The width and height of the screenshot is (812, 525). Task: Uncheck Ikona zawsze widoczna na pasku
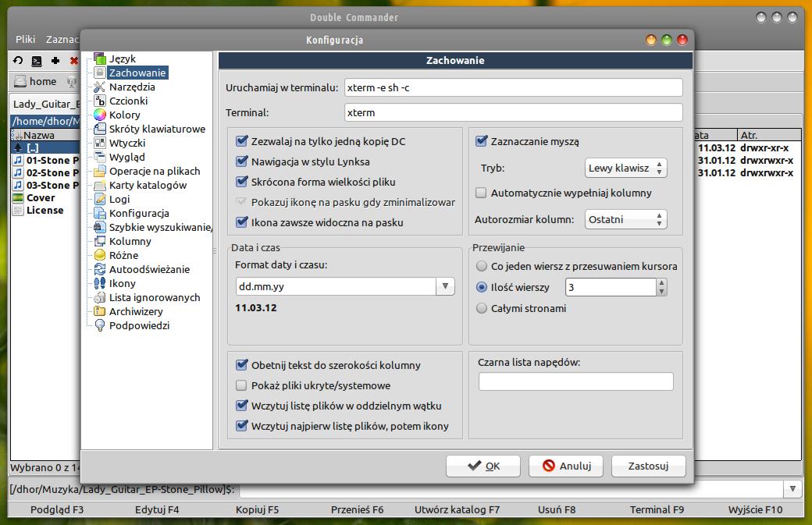tap(241, 222)
